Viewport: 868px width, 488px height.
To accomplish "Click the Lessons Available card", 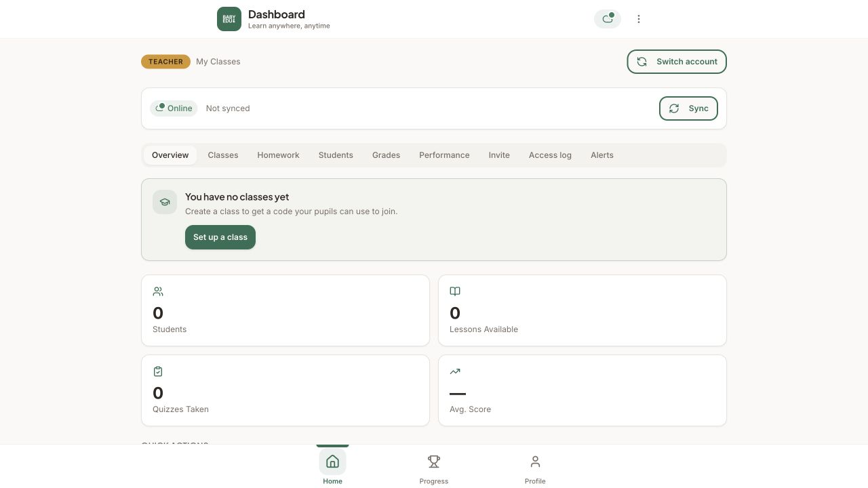I will click(583, 310).
